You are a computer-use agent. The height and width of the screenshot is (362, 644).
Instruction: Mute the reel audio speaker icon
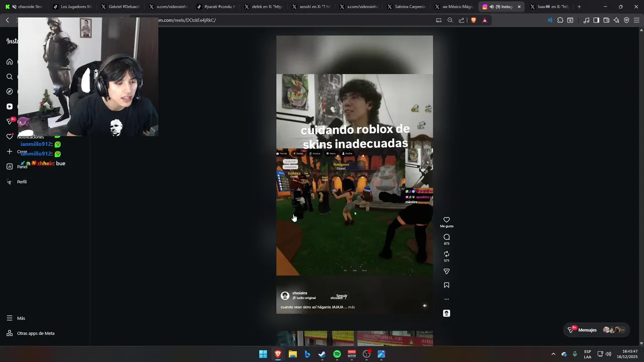(x=425, y=305)
